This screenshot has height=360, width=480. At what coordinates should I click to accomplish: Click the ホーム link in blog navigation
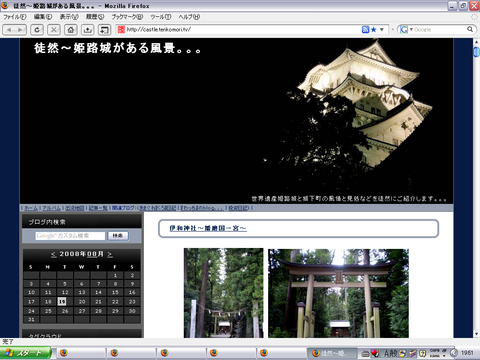(31, 208)
